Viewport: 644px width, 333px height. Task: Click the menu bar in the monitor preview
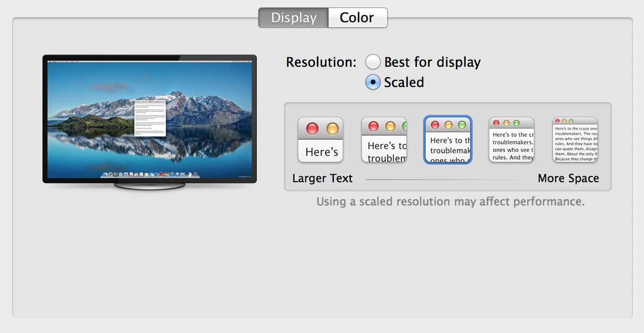coord(150,62)
